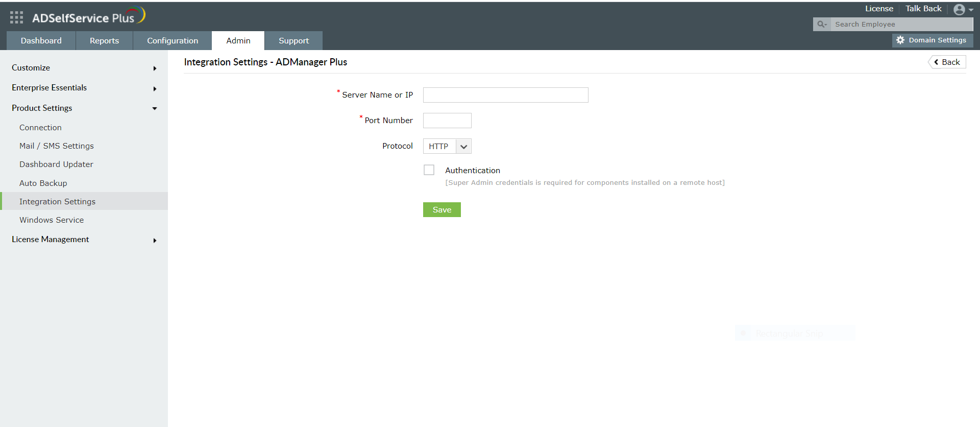The image size is (980, 427).
Task: Open Dashboard Updater settings
Action: 56,164
